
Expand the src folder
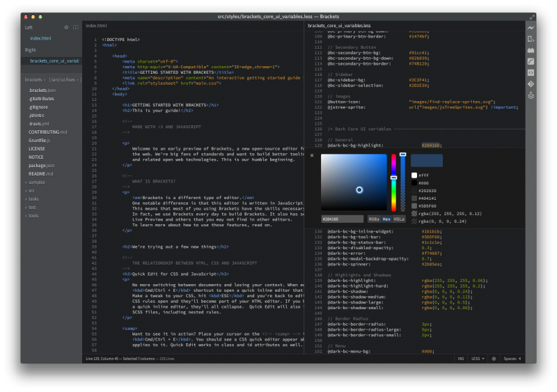(31, 191)
